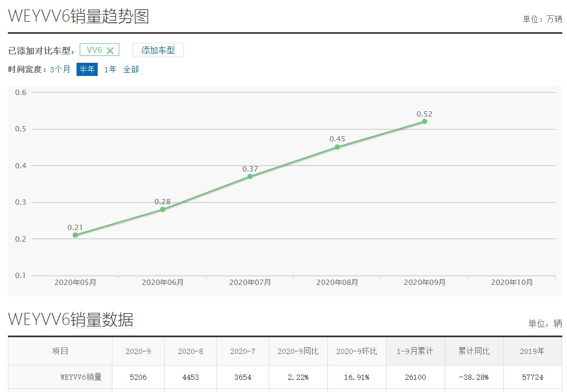The height and width of the screenshot is (392, 567).
Task: Click x-axis label 2020年09月
Action: [424, 282]
